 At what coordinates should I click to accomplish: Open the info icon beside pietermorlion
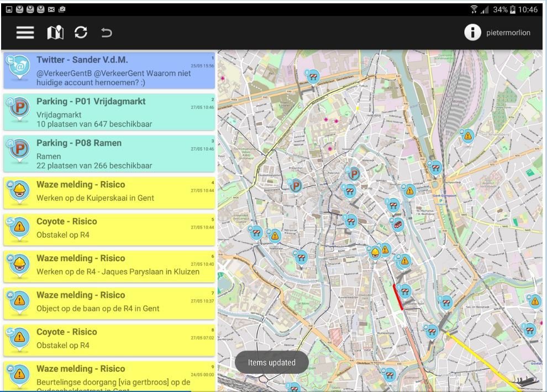click(472, 33)
